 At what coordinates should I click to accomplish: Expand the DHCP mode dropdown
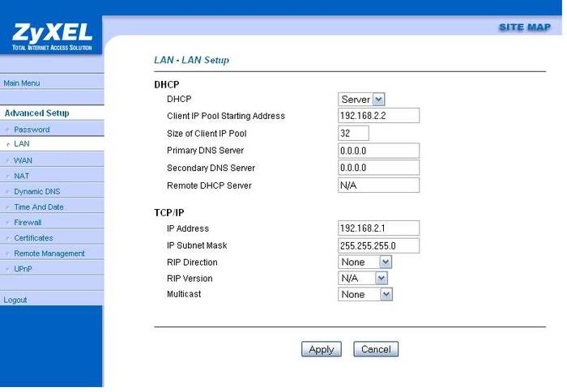click(x=361, y=99)
